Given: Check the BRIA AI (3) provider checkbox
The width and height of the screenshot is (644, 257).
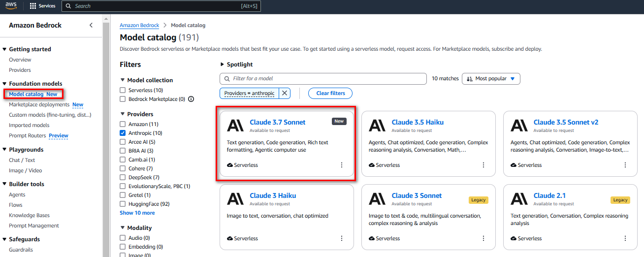Looking at the screenshot, I should tap(123, 151).
